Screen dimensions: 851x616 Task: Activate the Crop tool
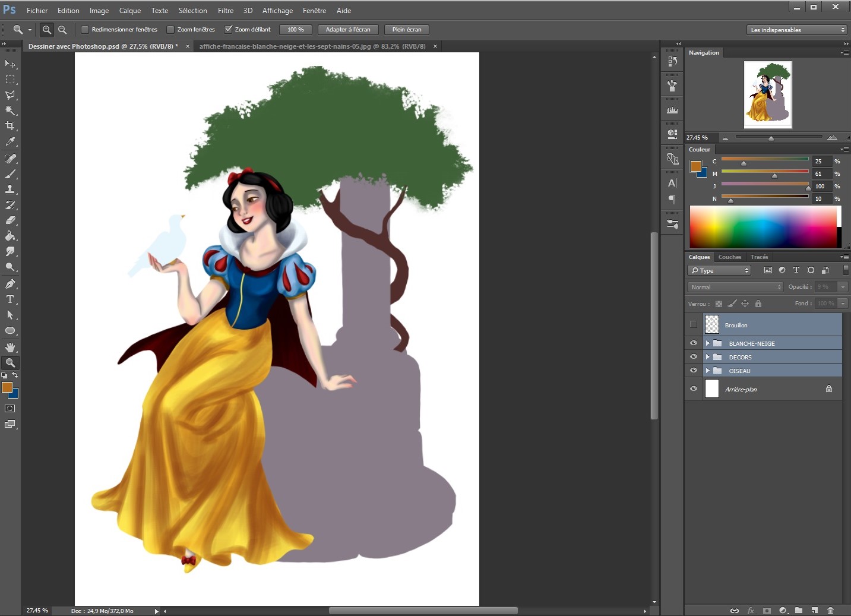click(10, 126)
